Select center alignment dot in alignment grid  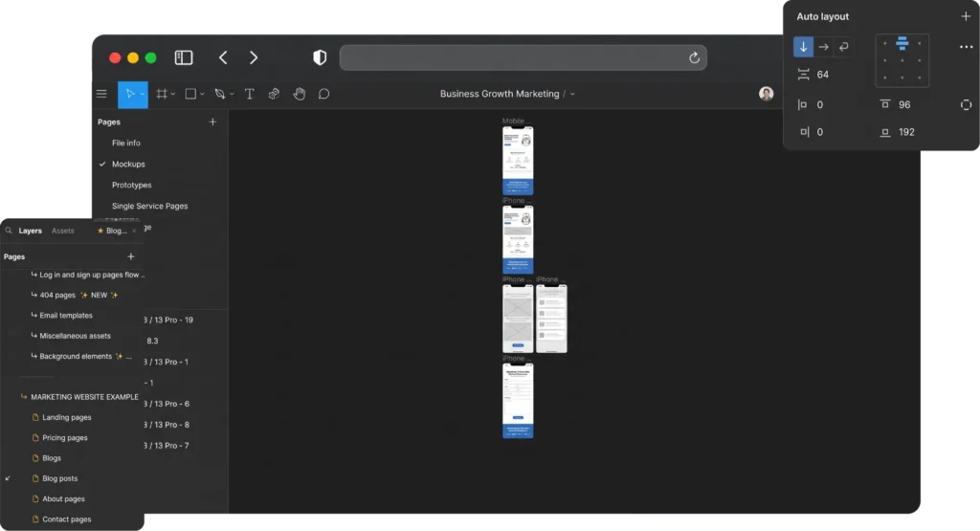tap(902, 60)
